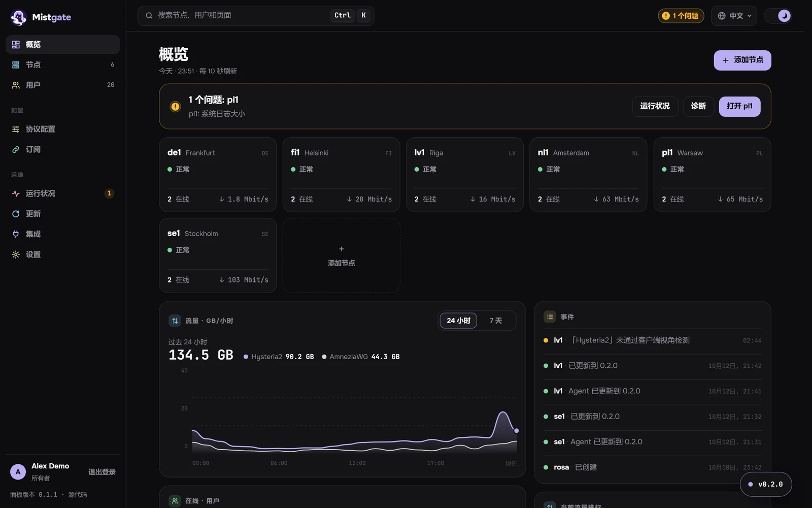Image resolution: width=812 pixels, height=508 pixels.
Task: Open the lv1 已更新到 0.2.0 event at 21:42
Action: click(x=652, y=366)
